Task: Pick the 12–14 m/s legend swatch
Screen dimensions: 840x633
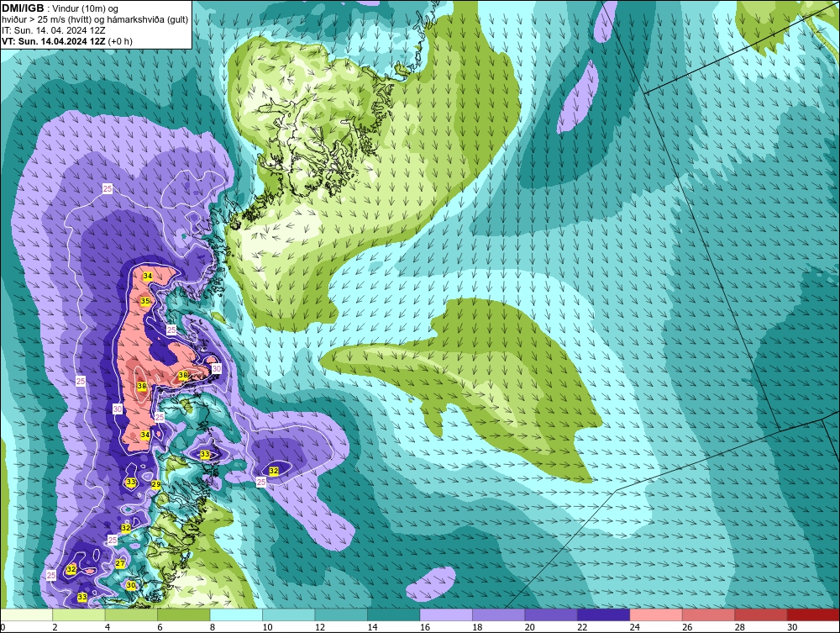Action: click(341, 615)
